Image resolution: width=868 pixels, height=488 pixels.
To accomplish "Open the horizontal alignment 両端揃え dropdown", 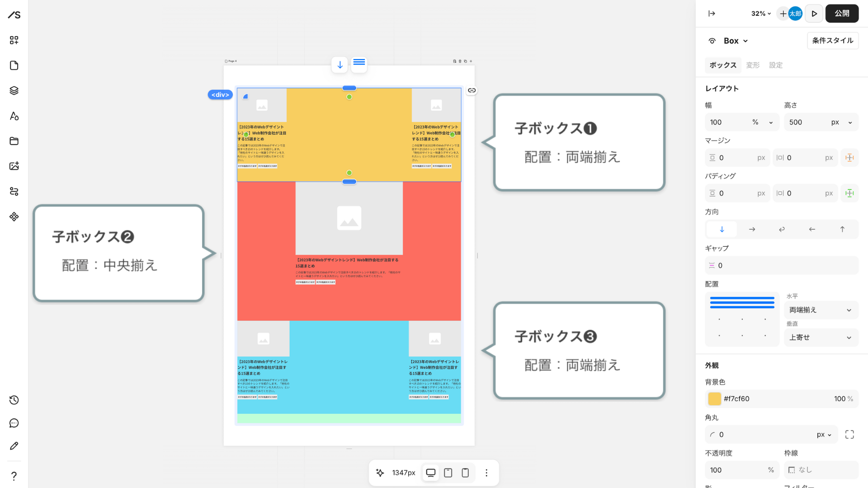I will pyautogui.click(x=820, y=310).
